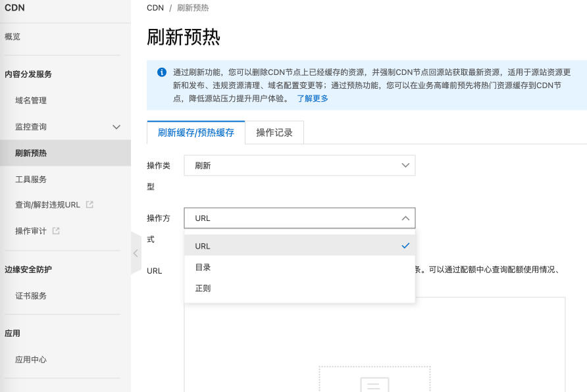Collapse the sidebar using the edge arrow
Image resolution: width=587 pixels, height=392 pixels.
click(x=136, y=253)
